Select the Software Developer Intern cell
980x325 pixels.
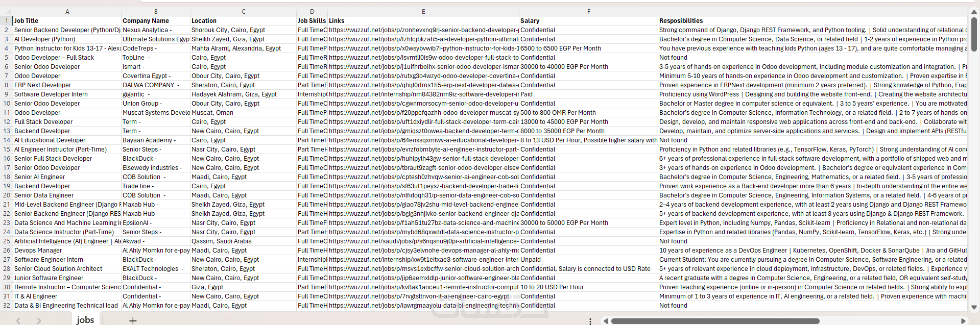pyautogui.click(x=67, y=94)
